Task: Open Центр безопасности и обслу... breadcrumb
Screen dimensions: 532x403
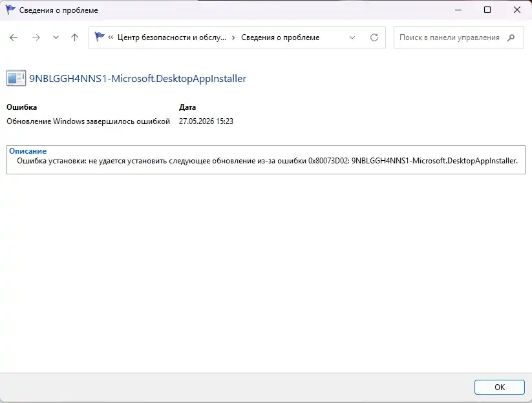Action: click(x=172, y=37)
